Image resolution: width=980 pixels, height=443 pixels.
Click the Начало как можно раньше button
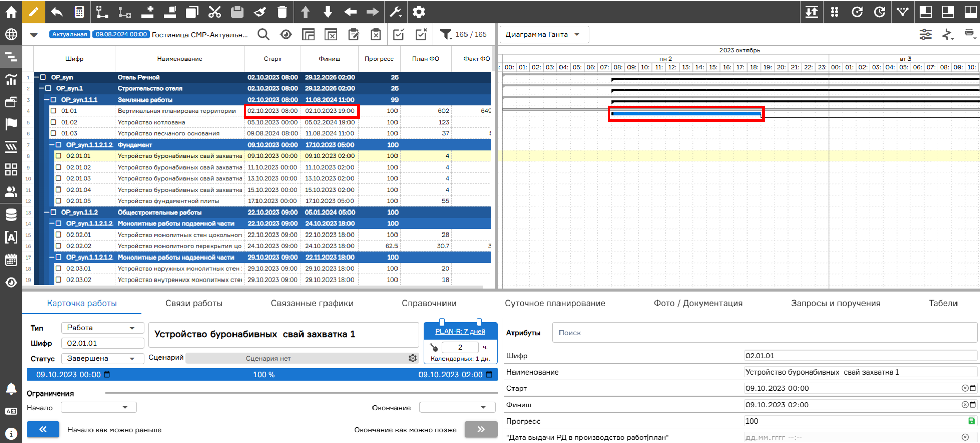tap(43, 429)
